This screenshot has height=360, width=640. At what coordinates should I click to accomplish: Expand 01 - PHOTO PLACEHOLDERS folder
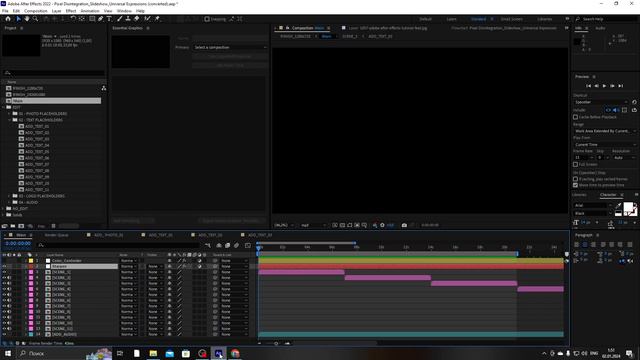coord(9,113)
